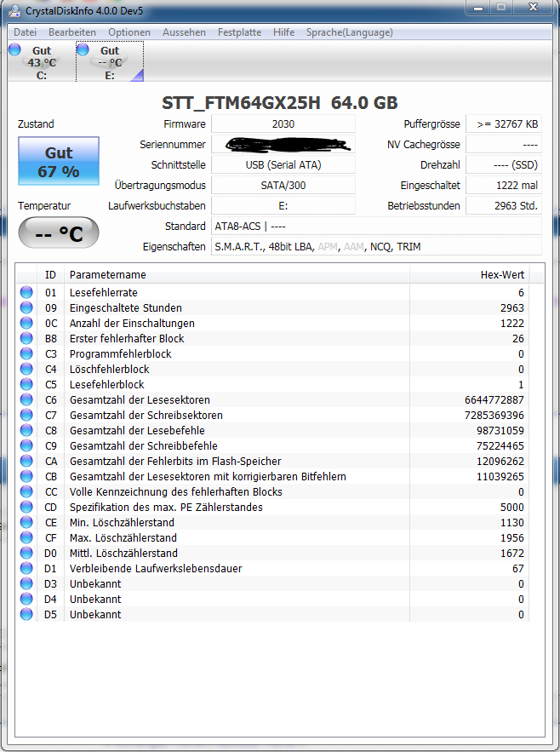
Task: Click the status orb for Gesamtzahl der Schreibsektoren
Action: (26, 415)
